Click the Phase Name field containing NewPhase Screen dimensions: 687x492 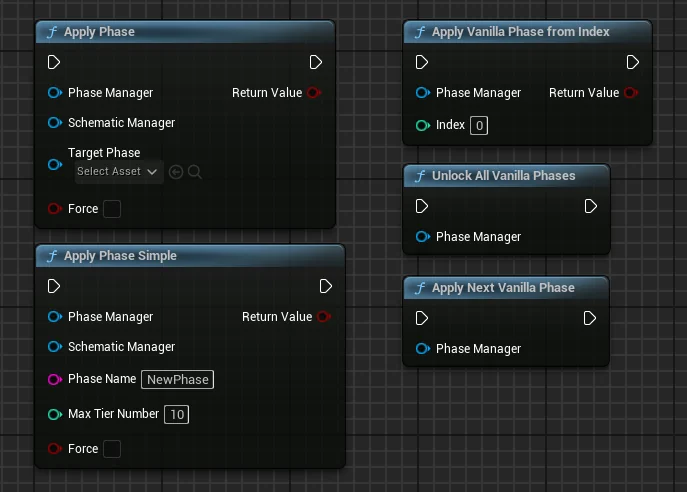(177, 379)
